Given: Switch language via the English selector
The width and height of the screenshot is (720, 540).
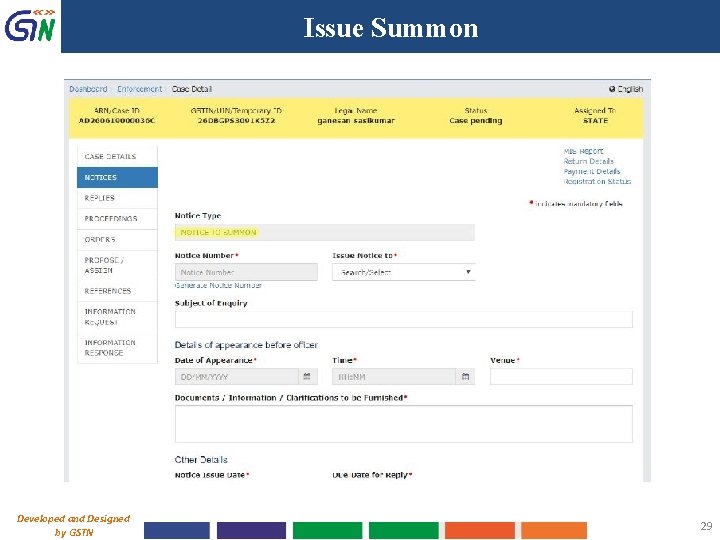Looking at the screenshot, I should tap(626, 89).
